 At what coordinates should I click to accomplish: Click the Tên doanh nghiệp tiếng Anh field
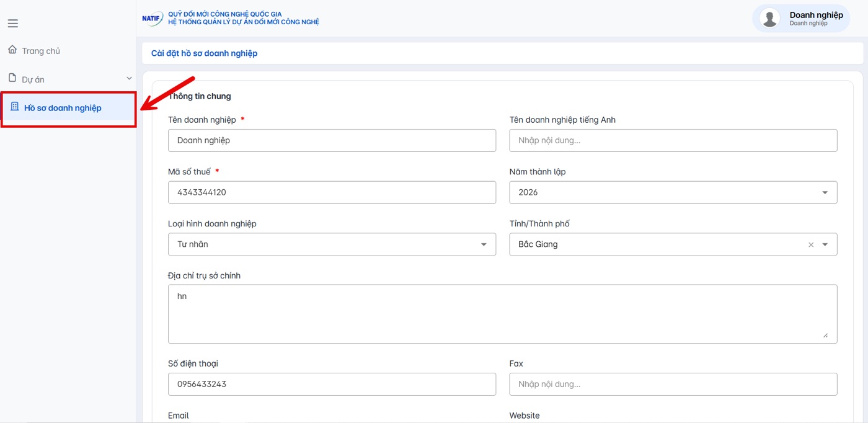(673, 140)
